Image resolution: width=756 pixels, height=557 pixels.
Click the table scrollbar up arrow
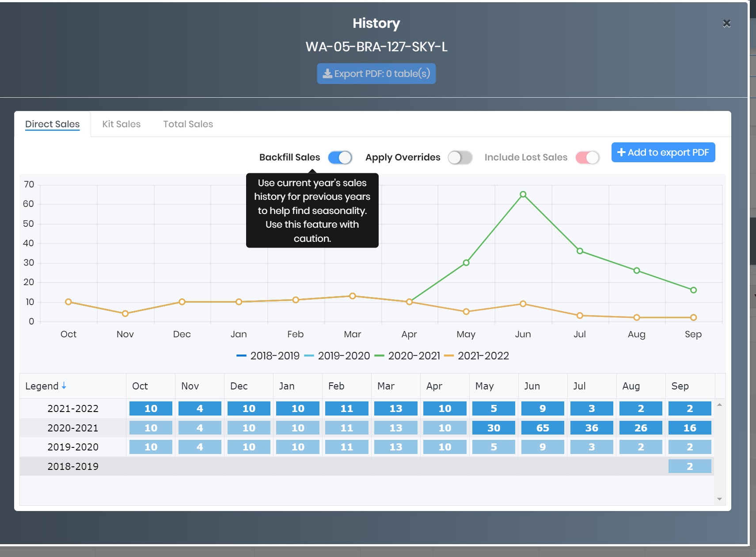pos(719,404)
